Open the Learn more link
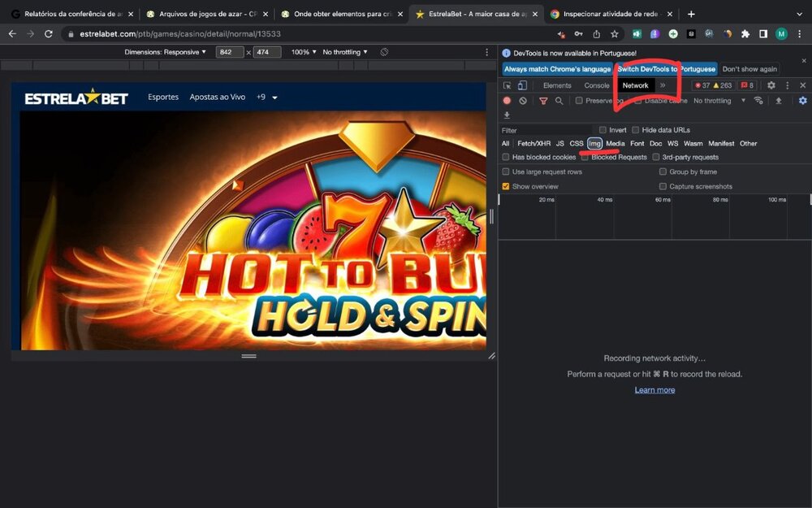 (654, 390)
